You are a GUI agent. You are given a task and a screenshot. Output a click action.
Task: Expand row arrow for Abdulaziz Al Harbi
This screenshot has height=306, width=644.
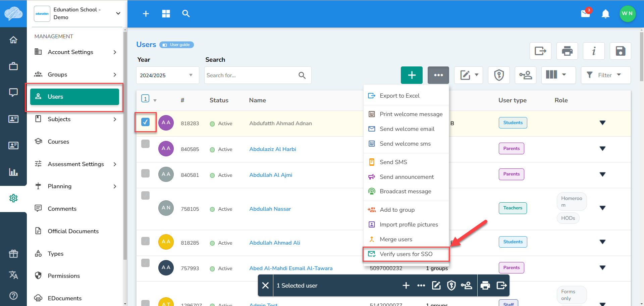click(602, 149)
